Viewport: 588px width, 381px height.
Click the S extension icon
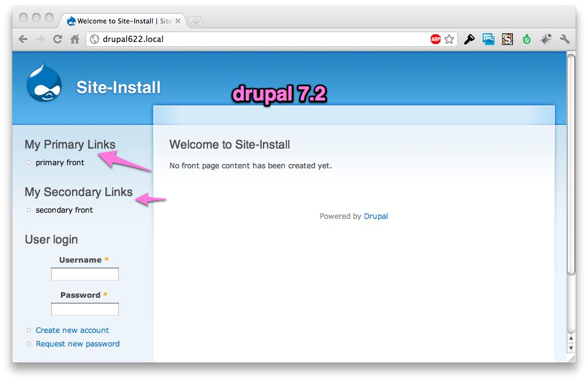point(507,39)
